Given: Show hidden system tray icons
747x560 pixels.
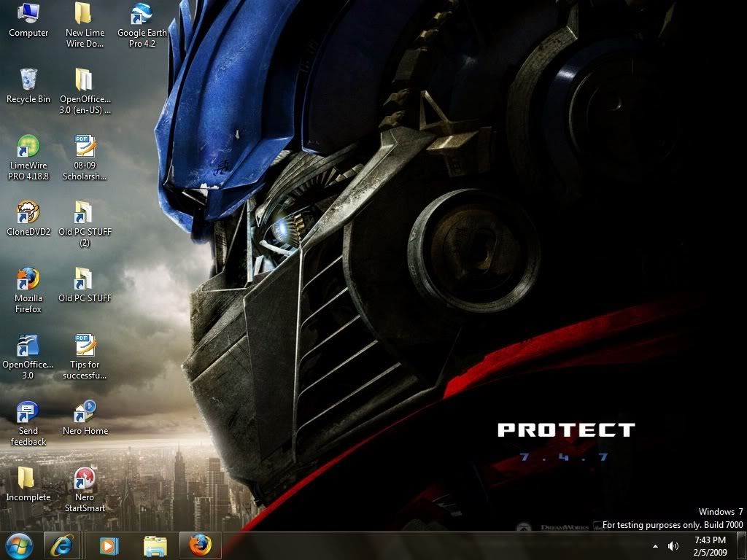Looking at the screenshot, I should pyautogui.click(x=655, y=545).
